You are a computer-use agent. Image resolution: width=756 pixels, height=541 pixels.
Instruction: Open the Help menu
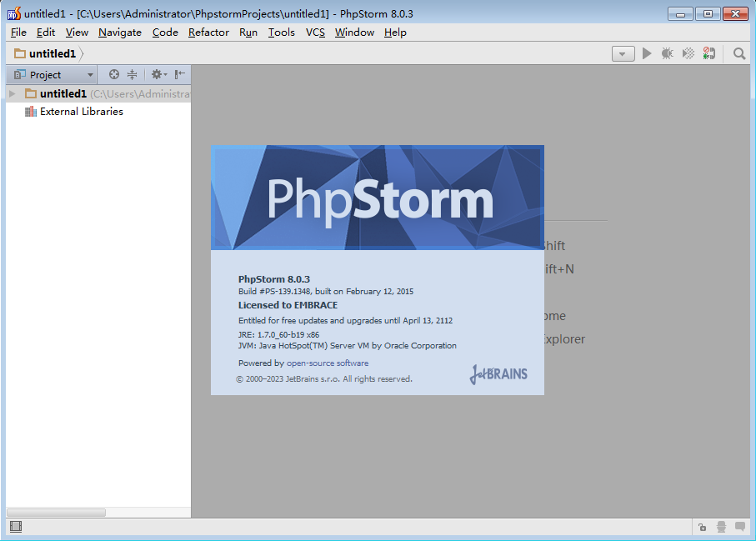click(395, 33)
